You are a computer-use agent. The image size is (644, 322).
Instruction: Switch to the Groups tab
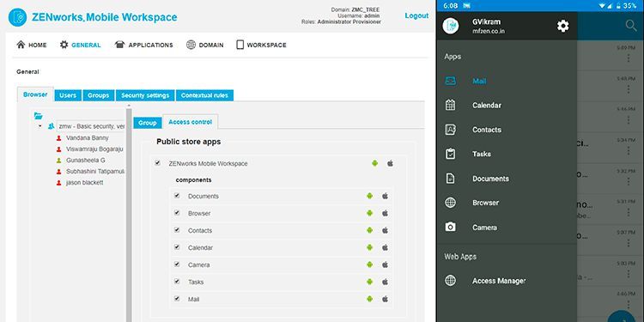pyautogui.click(x=99, y=95)
